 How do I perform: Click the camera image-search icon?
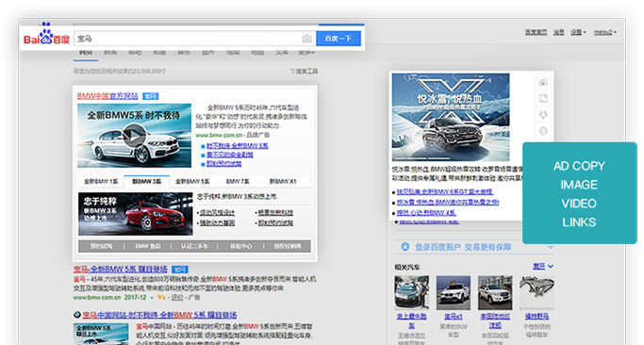tap(306, 39)
